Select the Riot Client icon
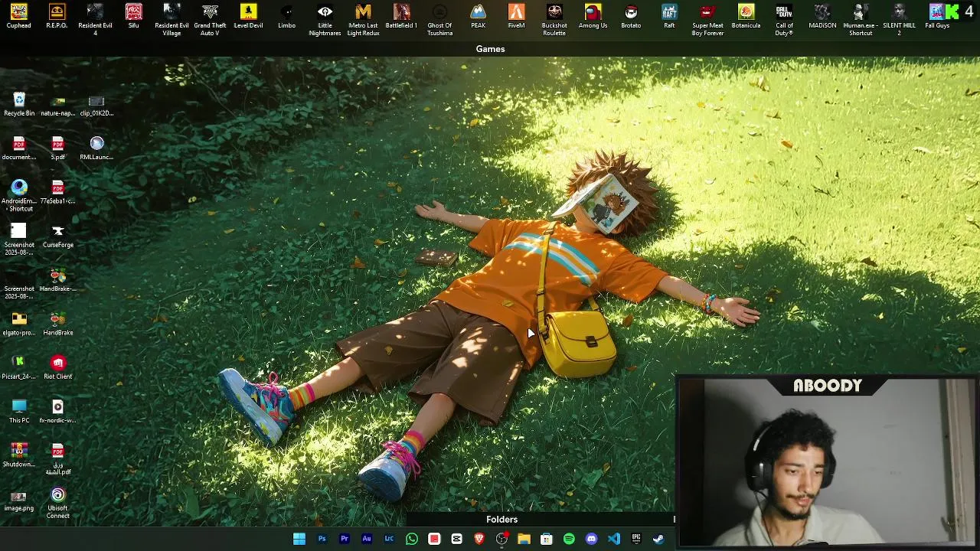 point(58,368)
